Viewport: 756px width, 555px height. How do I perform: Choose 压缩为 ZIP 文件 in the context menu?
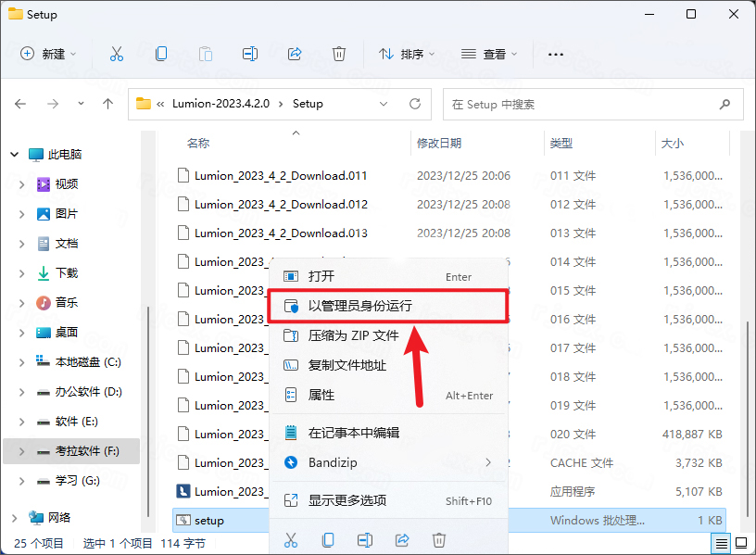(x=388, y=335)
